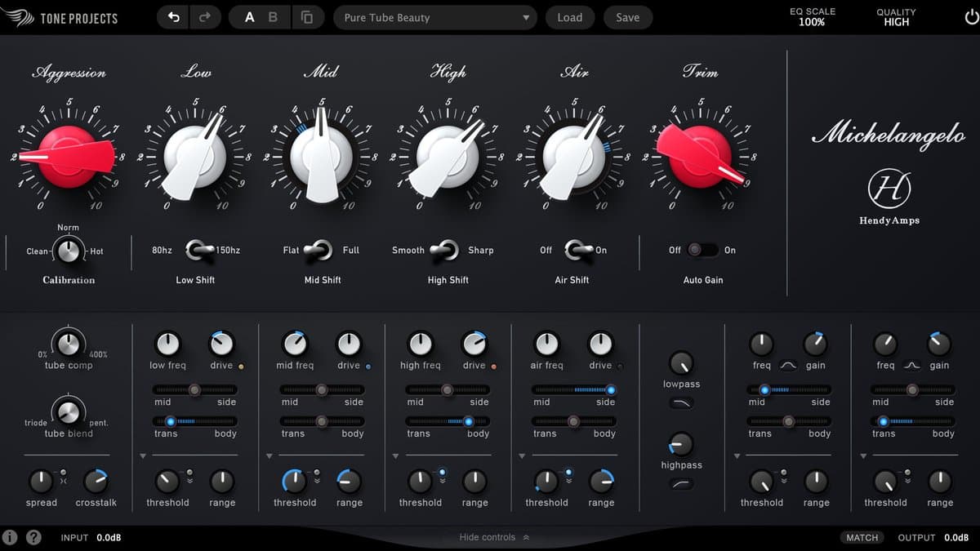Open the info icon in the footer
This screenshot has height=551, width=980.
pyautogui.click(x=11, y=537)
